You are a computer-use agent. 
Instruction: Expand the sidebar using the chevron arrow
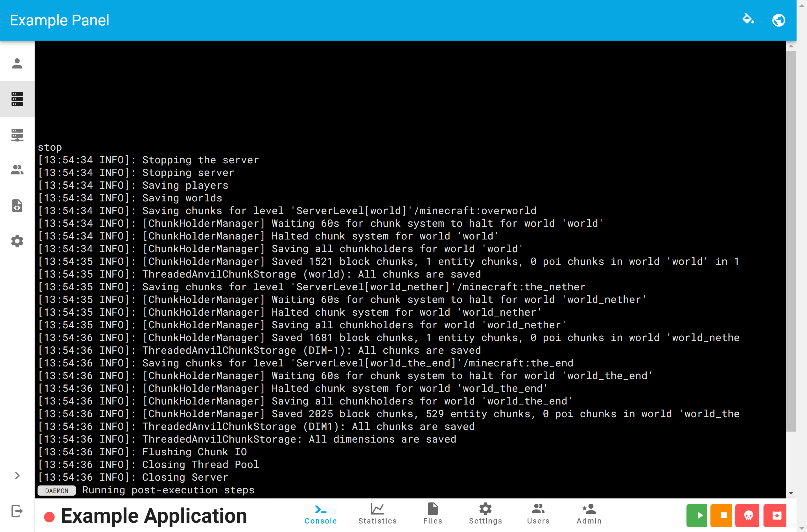pos(17,476)
